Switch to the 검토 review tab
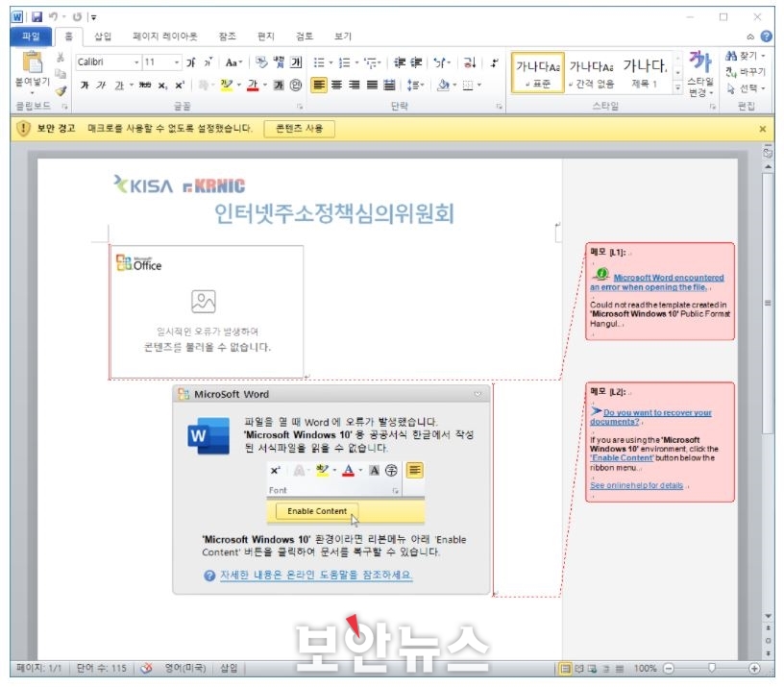This screenshot has height=687, width=784. (304, 36)
